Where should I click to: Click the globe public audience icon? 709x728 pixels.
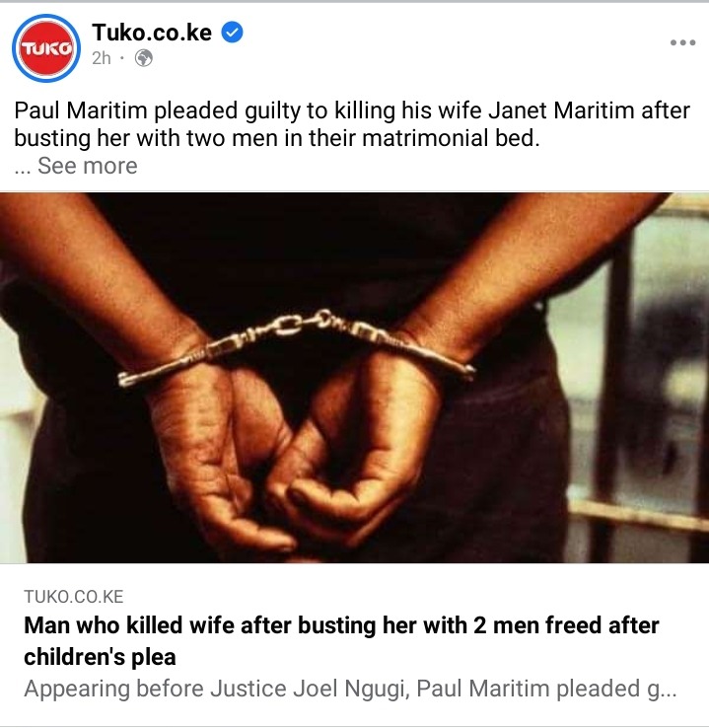point(144,58)
